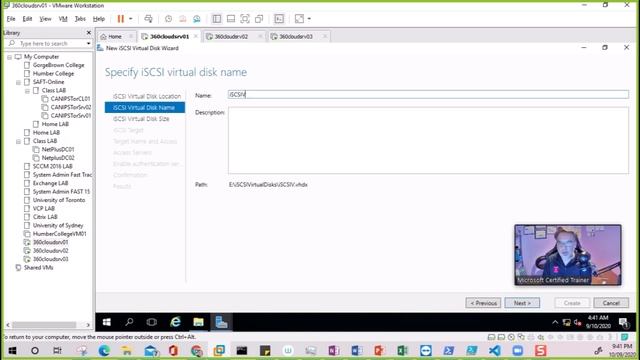Open the guest Windows Start button
The image size is (640, 360).
[x=107, y=322]
